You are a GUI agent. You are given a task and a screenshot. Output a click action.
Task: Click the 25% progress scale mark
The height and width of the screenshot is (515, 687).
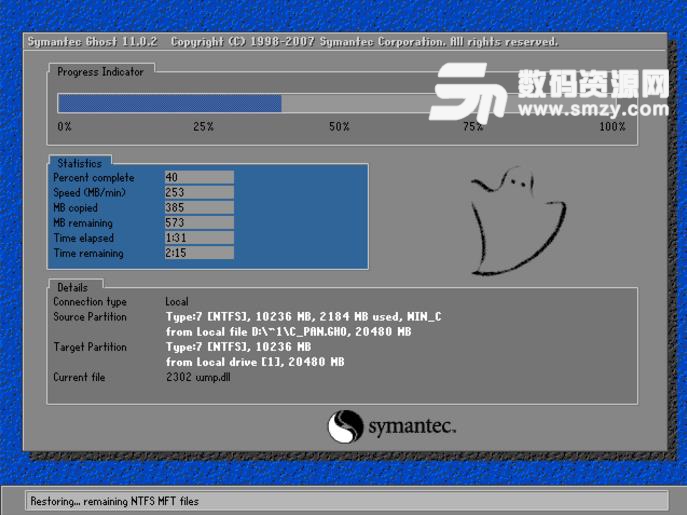point(203,127)
